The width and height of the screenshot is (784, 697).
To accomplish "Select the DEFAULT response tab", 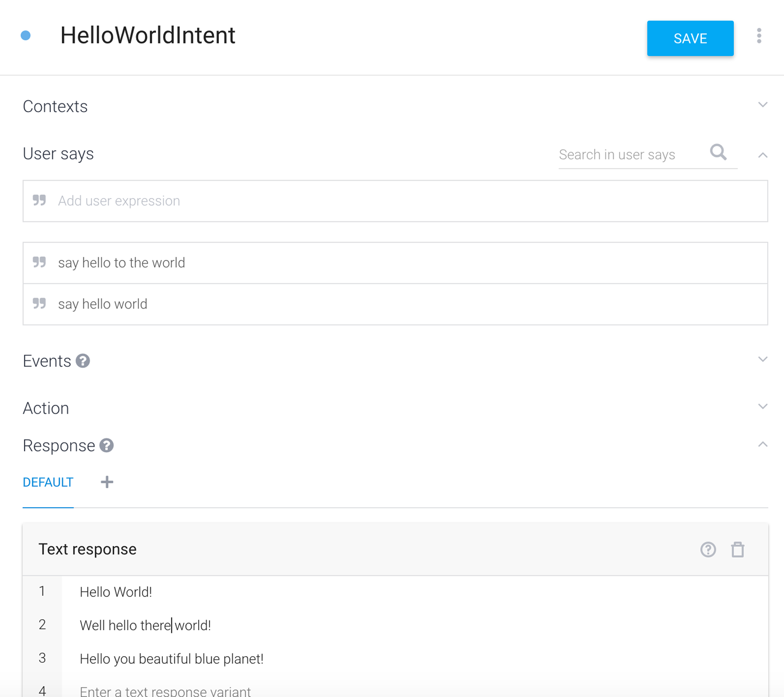I will [x=48, y=483].
